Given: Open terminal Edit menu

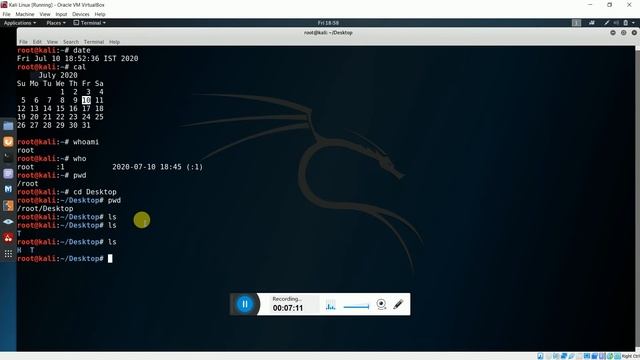Looking at the screenshot, I should coord(37,42).
